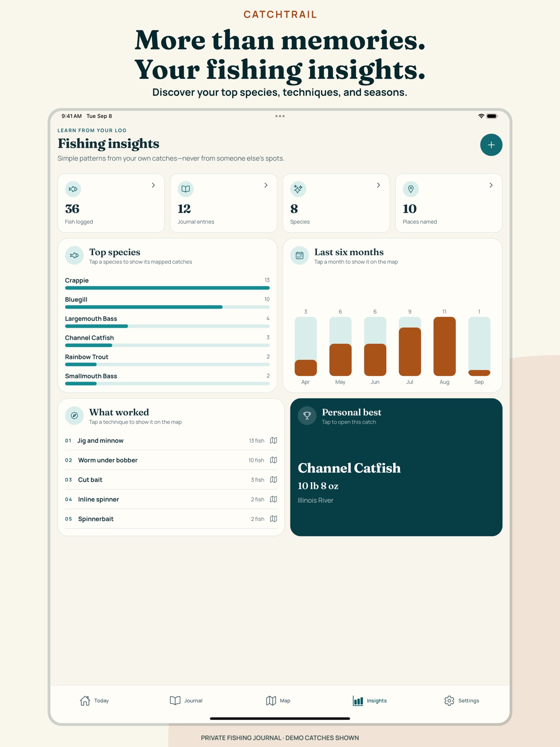The width and height of the screenshot is (560, 747).
Task: Switch to the Journal tab
Action: point(186,701)
